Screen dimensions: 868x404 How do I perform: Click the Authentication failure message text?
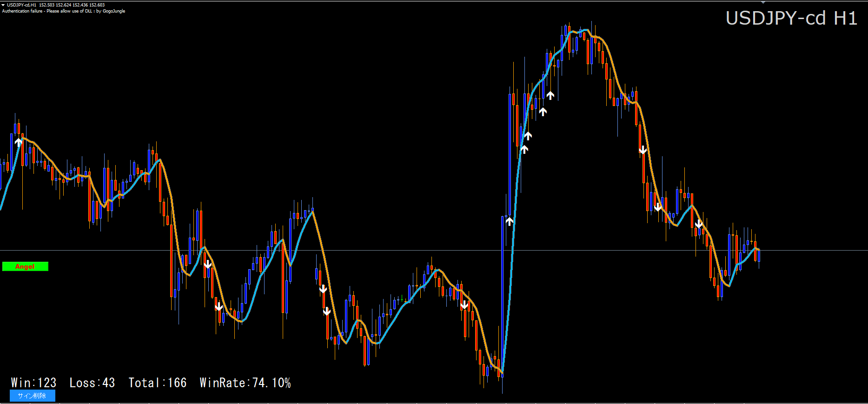tap(64, 11)
